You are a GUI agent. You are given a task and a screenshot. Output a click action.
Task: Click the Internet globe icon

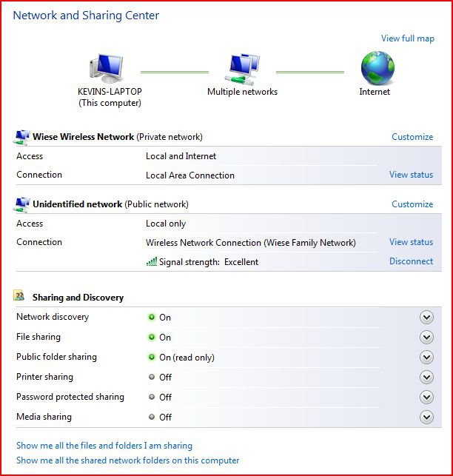(x=377, y=69)
